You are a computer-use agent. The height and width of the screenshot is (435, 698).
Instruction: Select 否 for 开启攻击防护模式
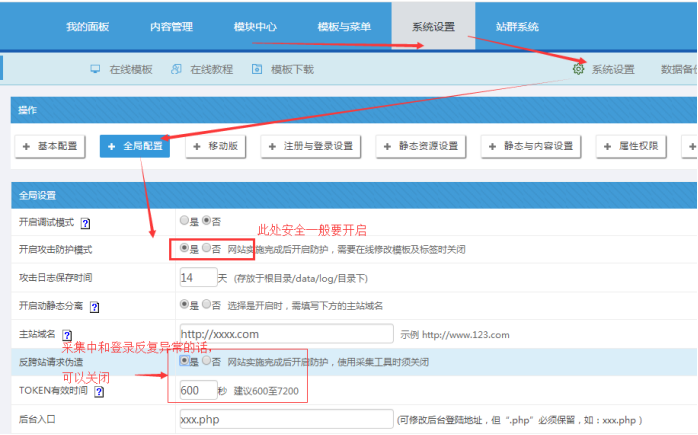[207, 247]
